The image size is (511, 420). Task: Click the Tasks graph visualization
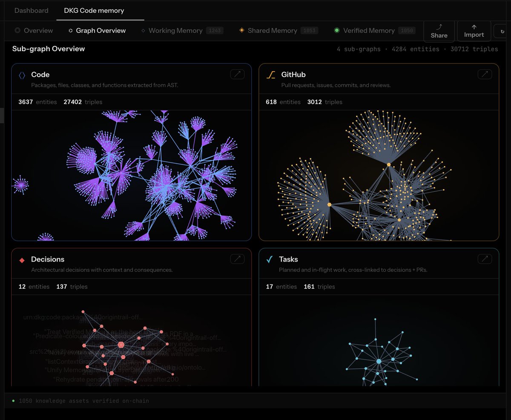(379, 341)
